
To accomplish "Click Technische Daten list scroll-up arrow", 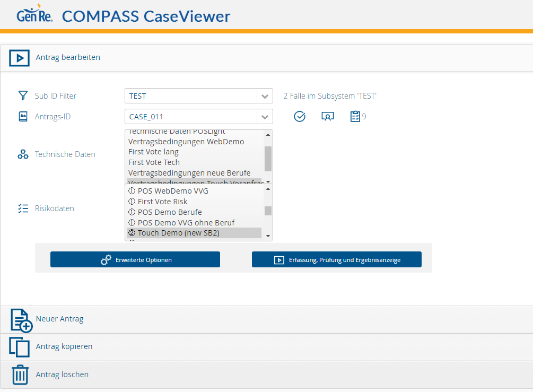I will (268, 135).
